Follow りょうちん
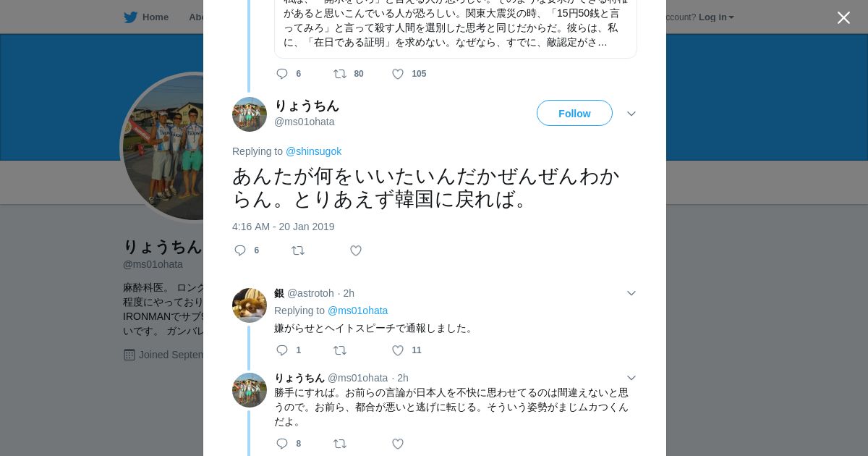868x456 pixels. click(574, 114)
